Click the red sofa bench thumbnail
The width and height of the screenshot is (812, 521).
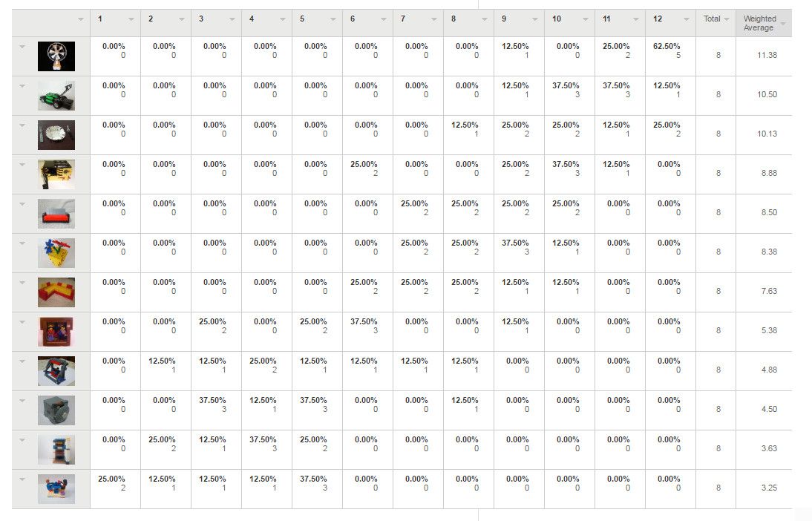(56, 214)
